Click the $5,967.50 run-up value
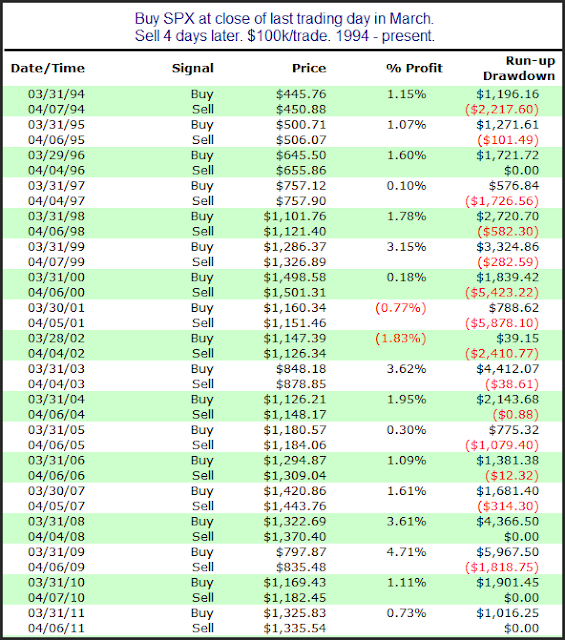 click(507, 552)
